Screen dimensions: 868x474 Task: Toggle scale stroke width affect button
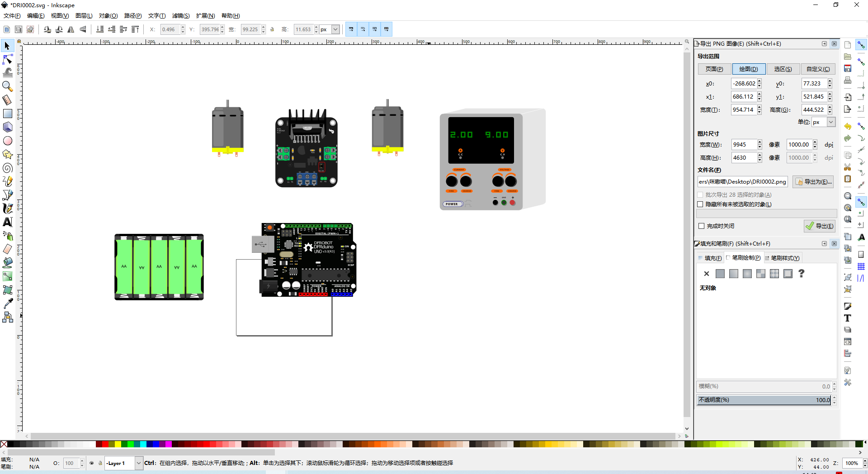coord(351,29)
